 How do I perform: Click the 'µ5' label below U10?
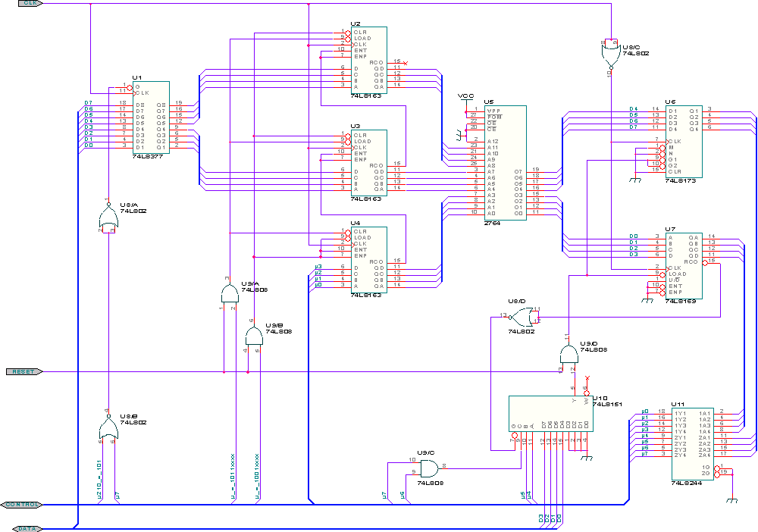tap(522, 494)
